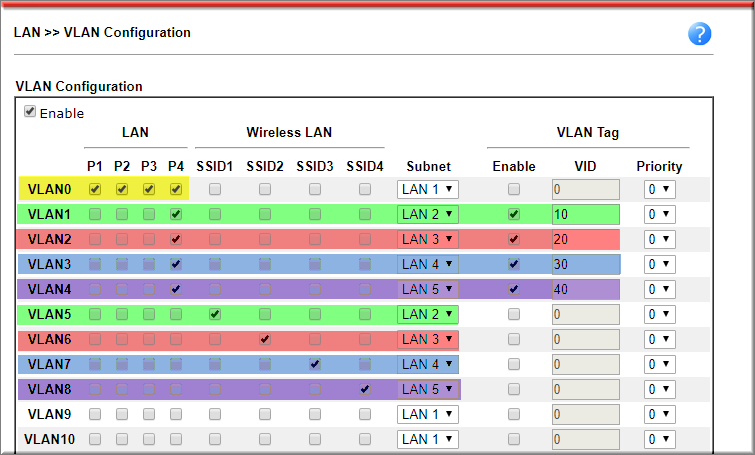Image resolution: width=755 pixels, height=455 pixels.
Task: Click the yellow VLAN0 row label
Action: (49, 189)
